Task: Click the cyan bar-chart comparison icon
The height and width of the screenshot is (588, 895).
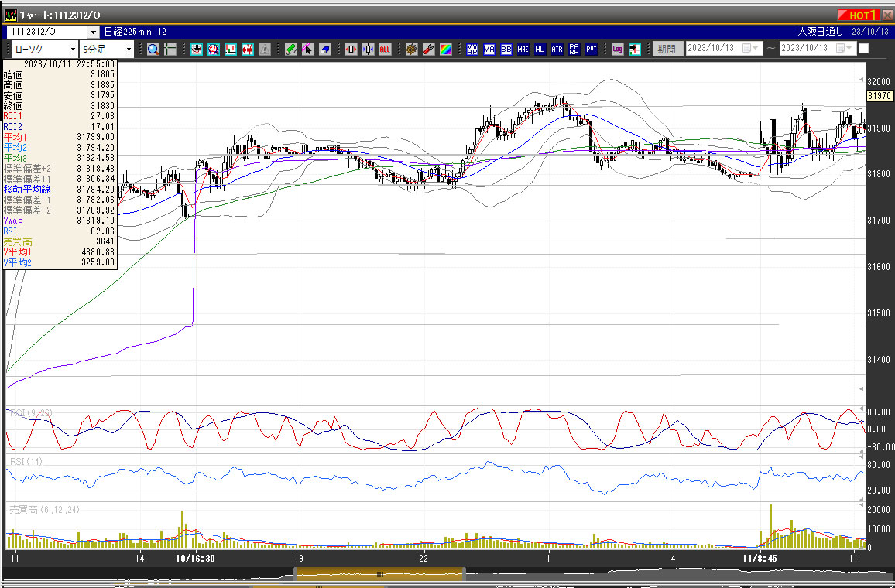Action: pos(231,50)
